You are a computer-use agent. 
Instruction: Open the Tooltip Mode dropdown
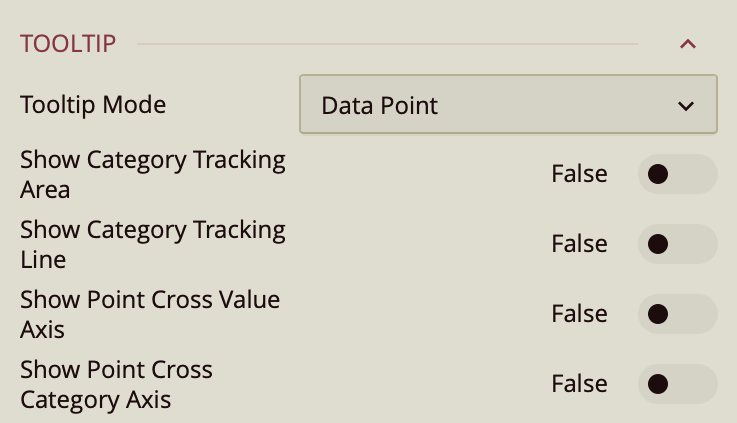508,105
